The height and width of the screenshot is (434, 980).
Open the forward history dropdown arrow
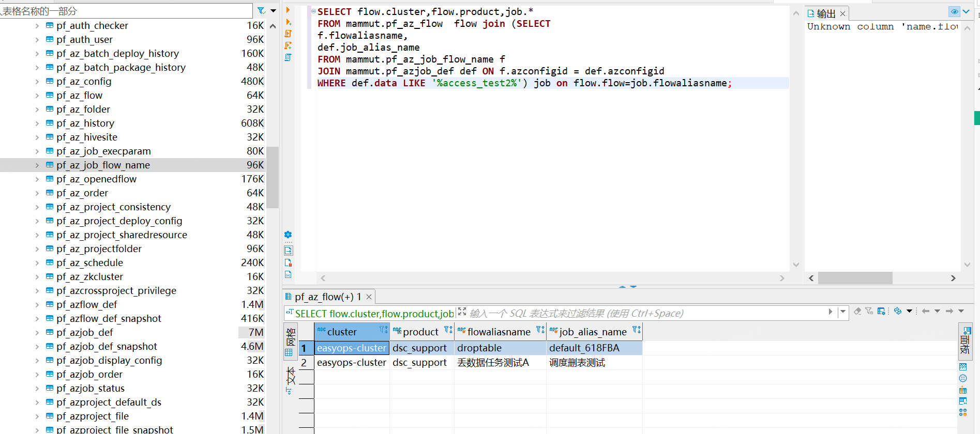[x=961, y=311]
